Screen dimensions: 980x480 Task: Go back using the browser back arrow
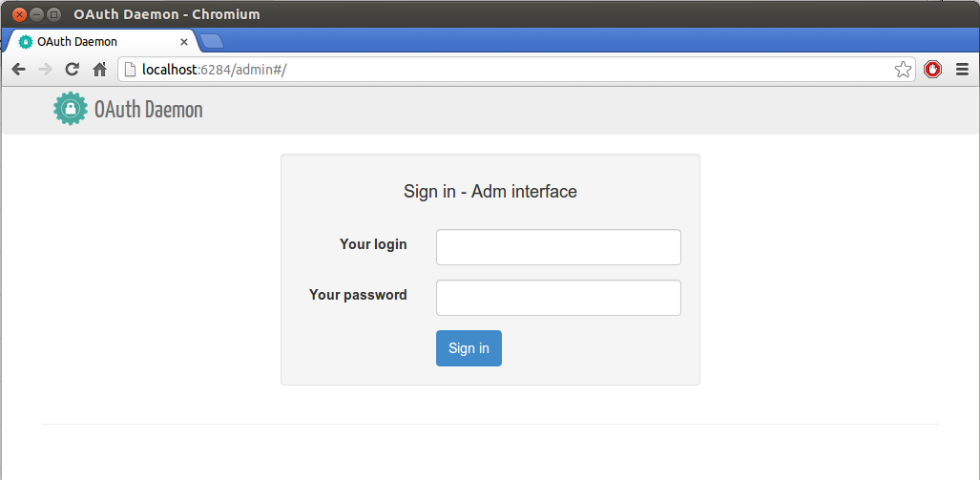(19, 70)
